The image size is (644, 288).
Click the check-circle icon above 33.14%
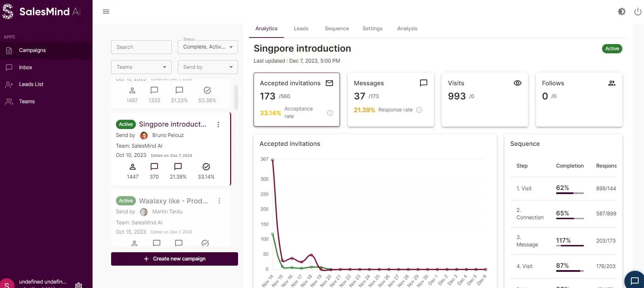pos(206,167)
